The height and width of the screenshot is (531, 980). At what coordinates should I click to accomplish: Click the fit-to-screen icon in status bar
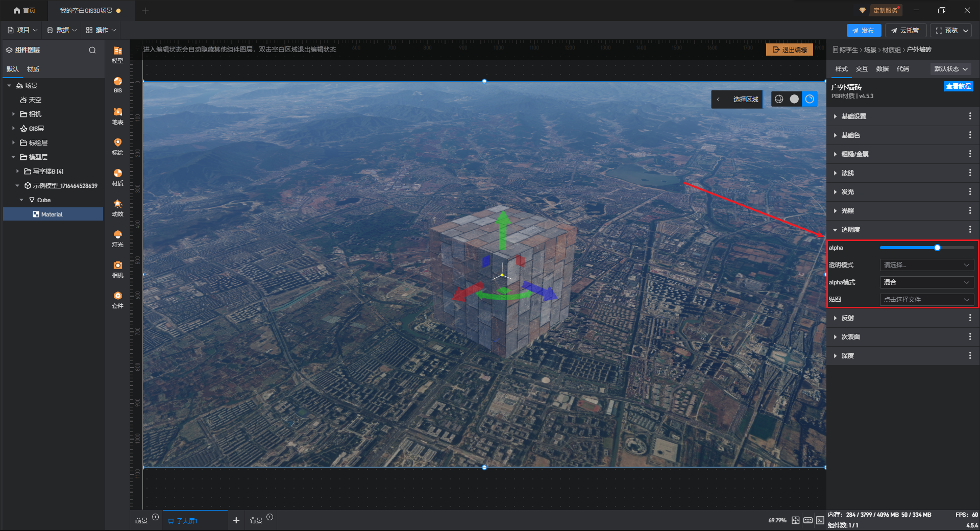tap(796, 520)
